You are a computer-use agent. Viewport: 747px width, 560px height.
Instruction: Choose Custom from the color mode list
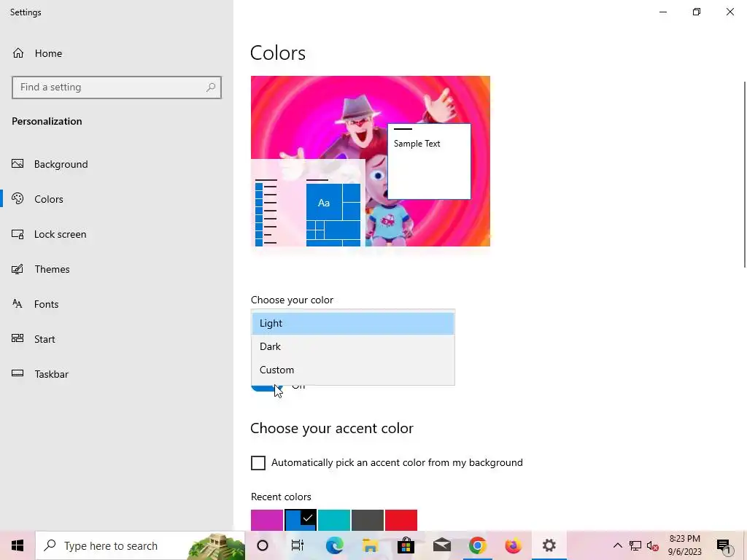pyautogui.click(x=353, y=370)
